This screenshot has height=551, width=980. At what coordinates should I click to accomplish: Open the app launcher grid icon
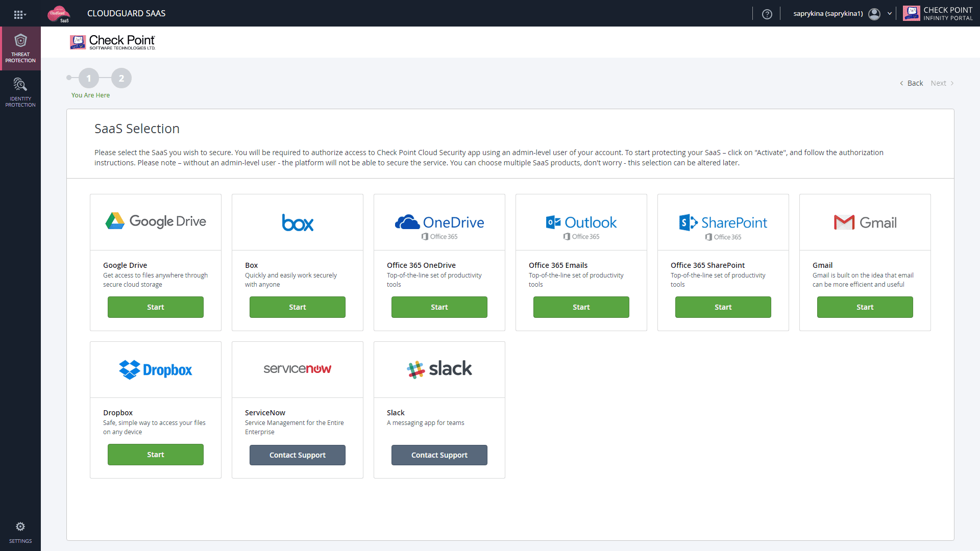click(x=19, y=14)
